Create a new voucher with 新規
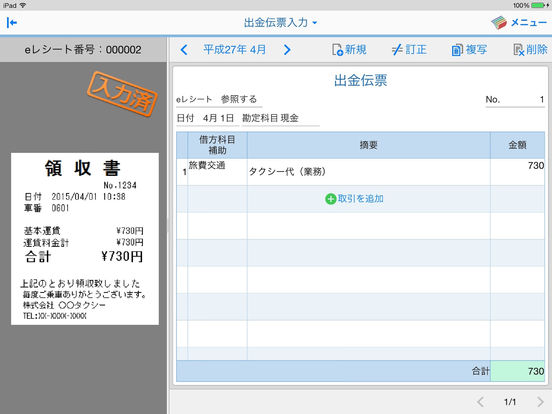 tap(349, 50)
